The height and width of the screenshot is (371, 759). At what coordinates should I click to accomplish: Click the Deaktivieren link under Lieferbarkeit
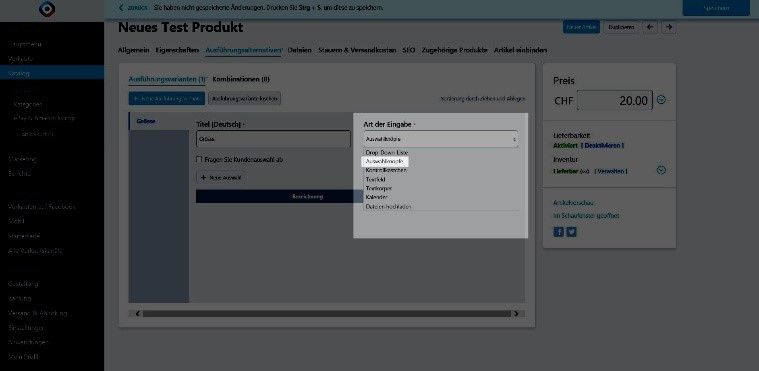pos(603,145)
